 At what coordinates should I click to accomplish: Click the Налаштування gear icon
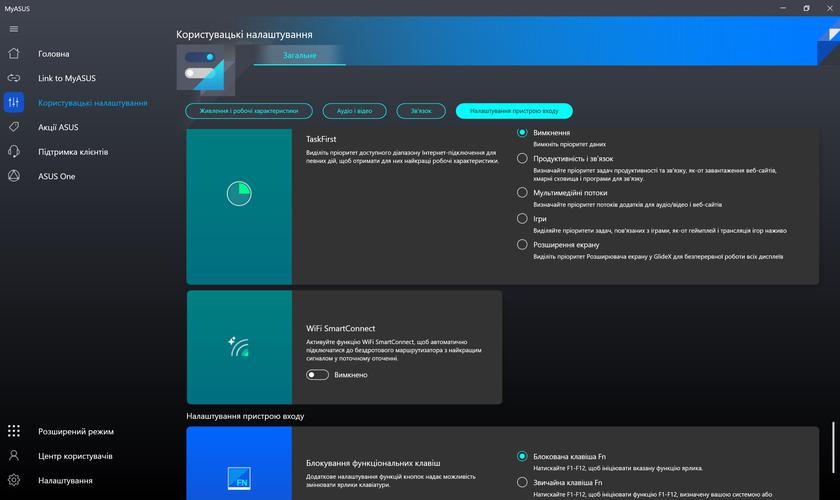coord(14,481)
